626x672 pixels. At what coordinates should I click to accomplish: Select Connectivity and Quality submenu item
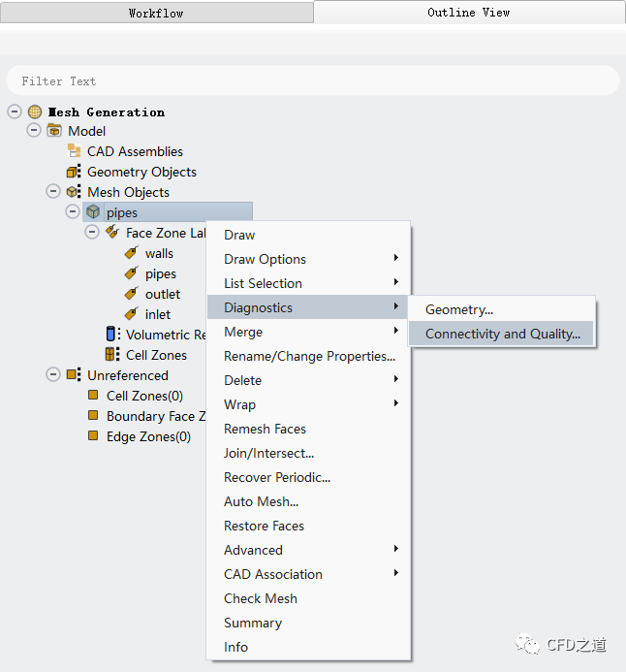point(502,334)
